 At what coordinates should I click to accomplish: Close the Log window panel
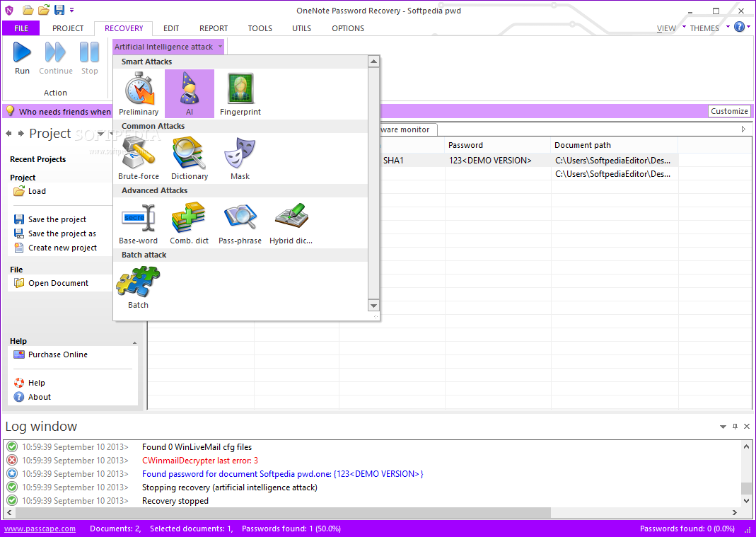pos(747,427)
